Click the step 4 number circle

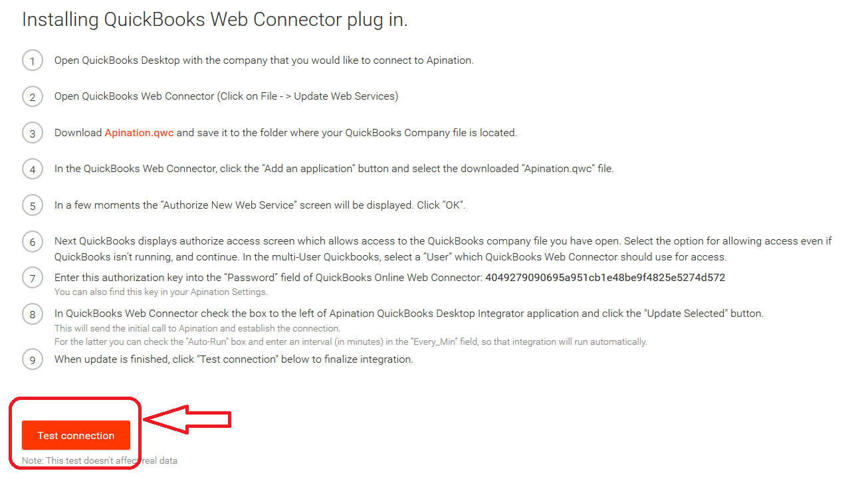(33, 169)
